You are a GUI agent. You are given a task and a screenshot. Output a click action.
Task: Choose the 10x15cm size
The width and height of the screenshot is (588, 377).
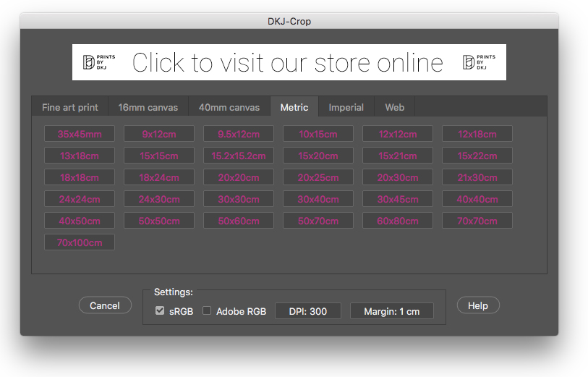click(x=318, y=134)
